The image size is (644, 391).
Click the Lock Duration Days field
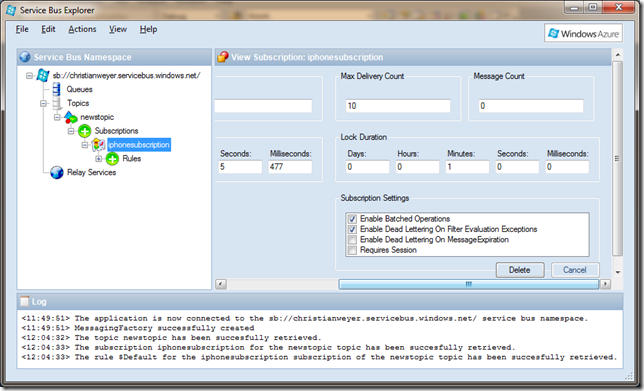tap(367, 167)
